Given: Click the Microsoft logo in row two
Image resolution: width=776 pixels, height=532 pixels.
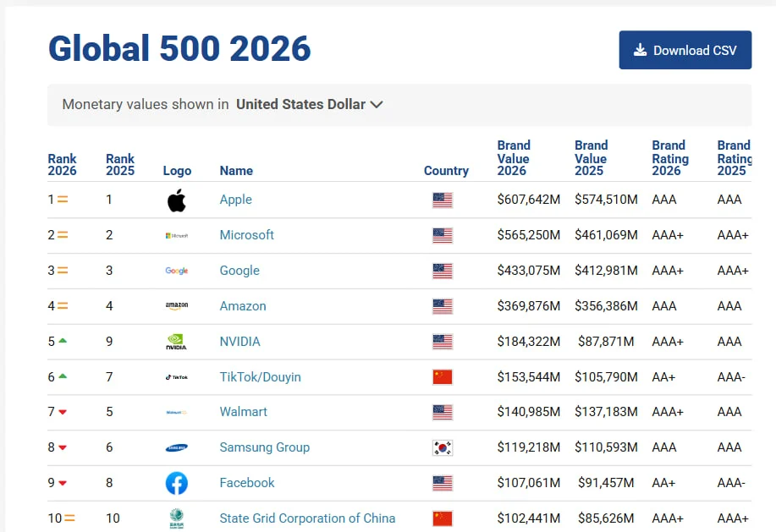Looking at the screenshot, I should [176, 235].
